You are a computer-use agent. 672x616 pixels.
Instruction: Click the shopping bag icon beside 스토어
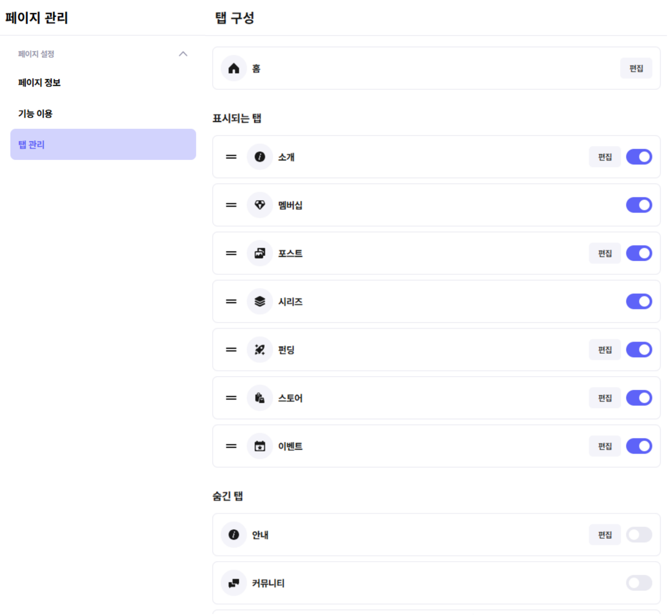(260, 398)
